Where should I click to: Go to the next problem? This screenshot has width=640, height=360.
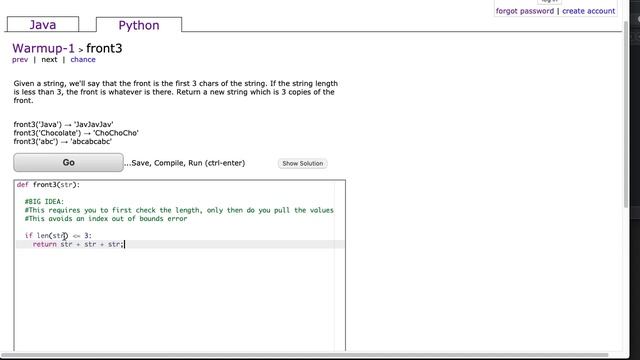[x=49, y=60]
